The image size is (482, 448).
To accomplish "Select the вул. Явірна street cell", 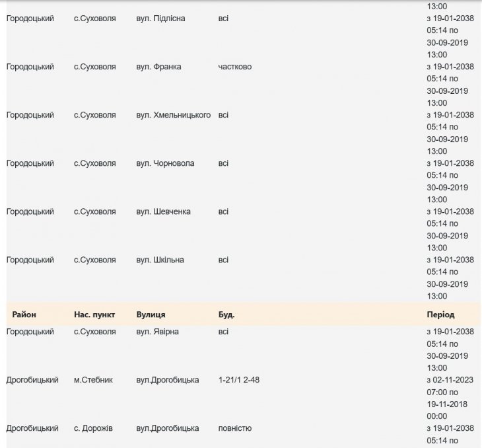I will pyautogui.click(x=157, y=332).
